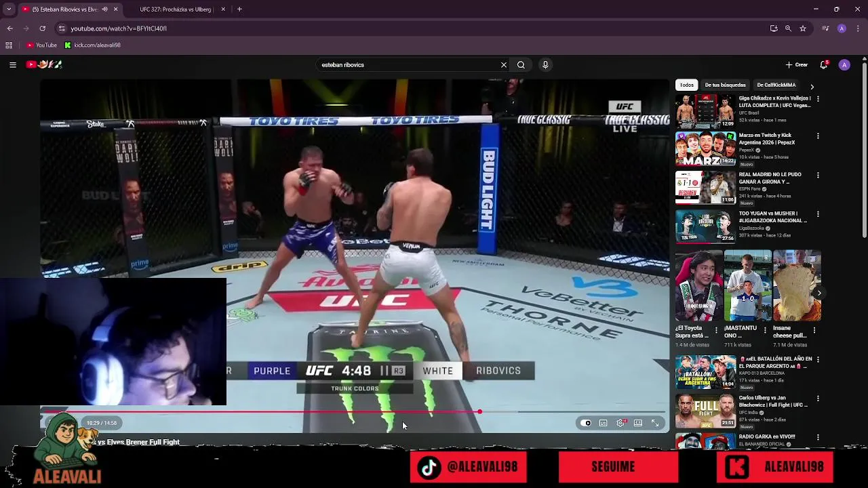Switch to theater mode
Viewport: 868px width, 488px height.
(x=638, y=423)
